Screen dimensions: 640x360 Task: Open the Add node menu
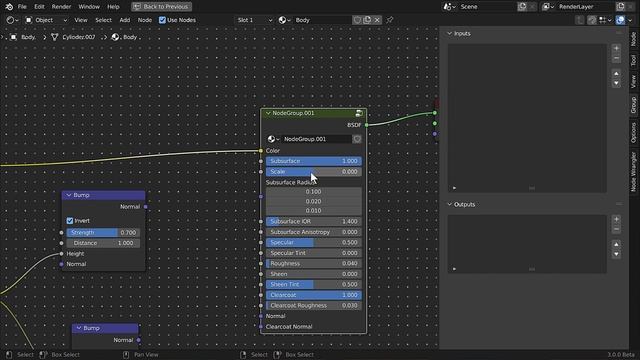tap(124, 20)
